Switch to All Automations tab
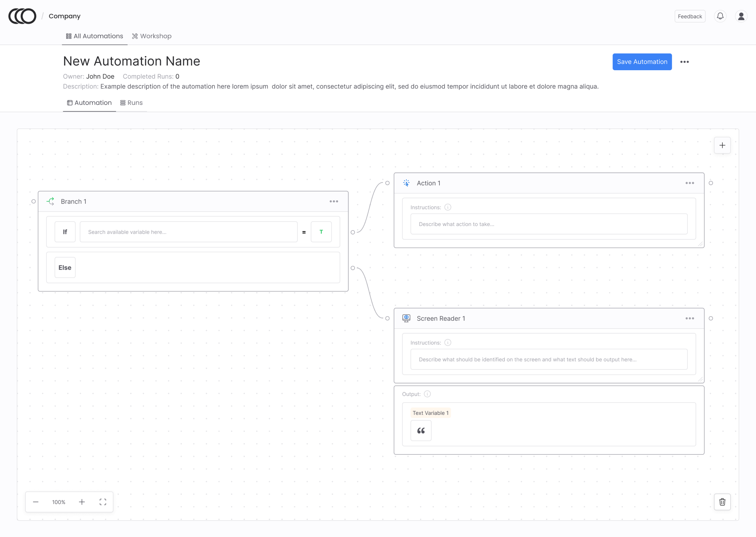This screenshot has height=537, width=756. coord(94,36)
